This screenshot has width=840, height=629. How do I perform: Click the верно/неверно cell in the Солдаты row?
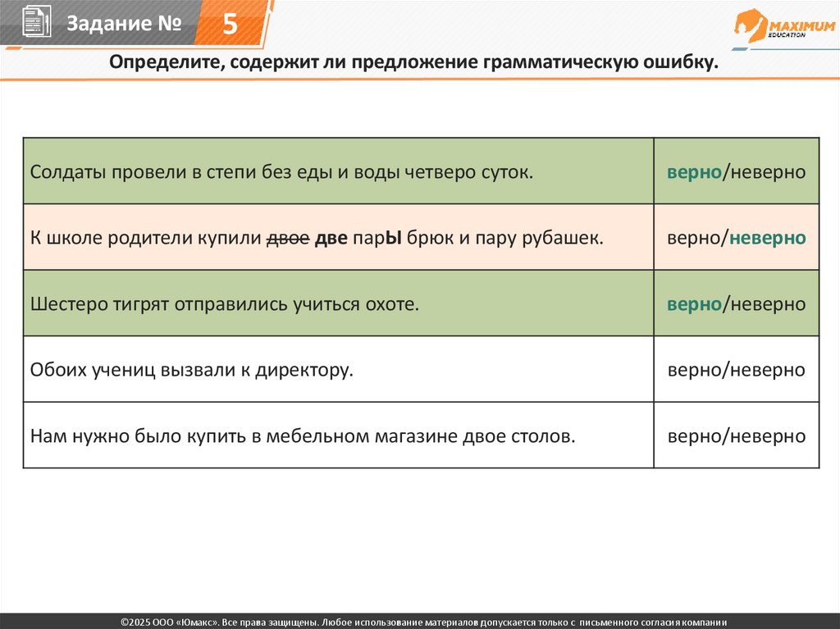pos(736,172)
